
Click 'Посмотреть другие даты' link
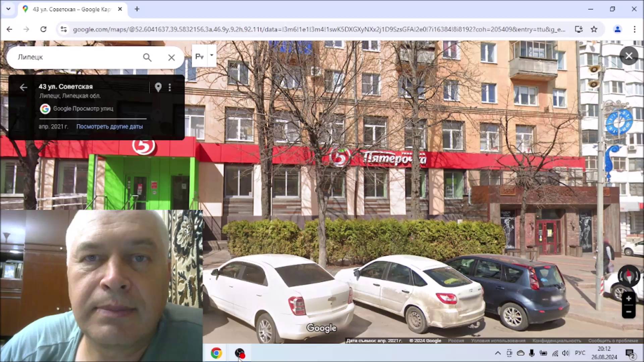pos(109,126)
